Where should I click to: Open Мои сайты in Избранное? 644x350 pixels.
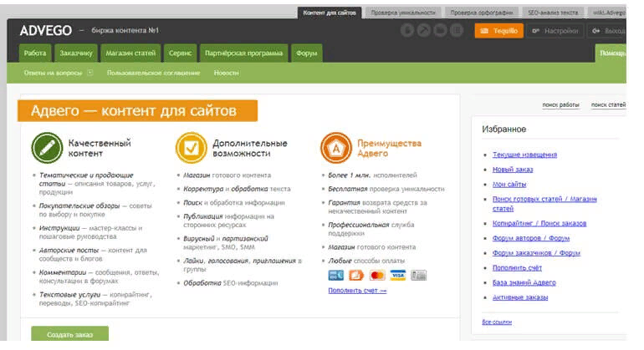point(509,185)
